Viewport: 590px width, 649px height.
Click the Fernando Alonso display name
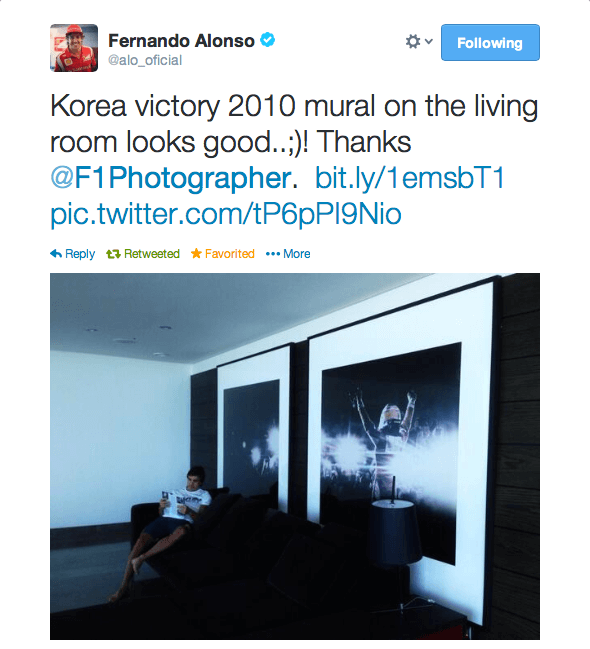tap(181, 41)
